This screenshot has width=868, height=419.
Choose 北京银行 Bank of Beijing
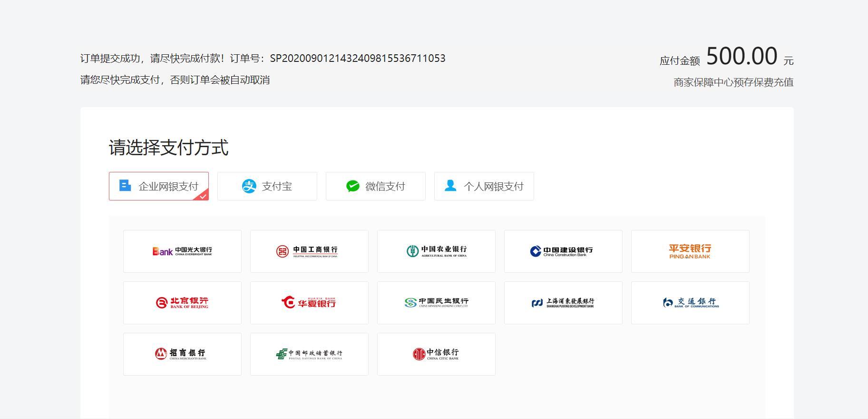coord(182,303)
